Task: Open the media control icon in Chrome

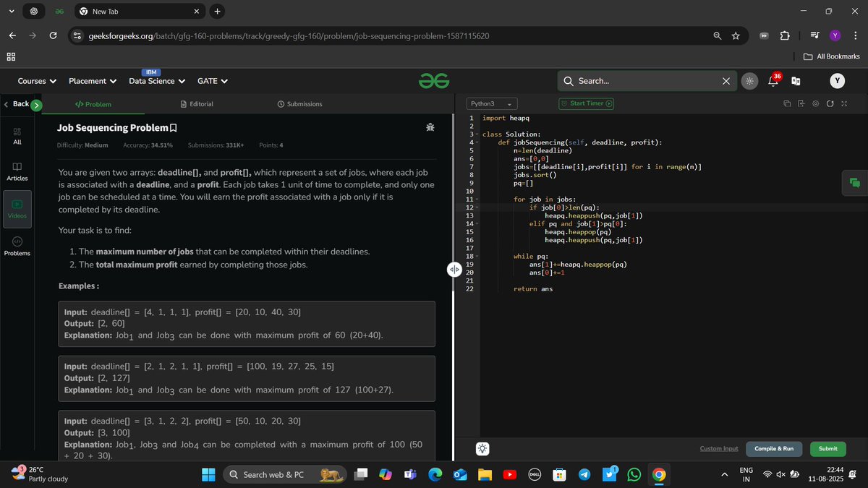Action: [814, 35]
